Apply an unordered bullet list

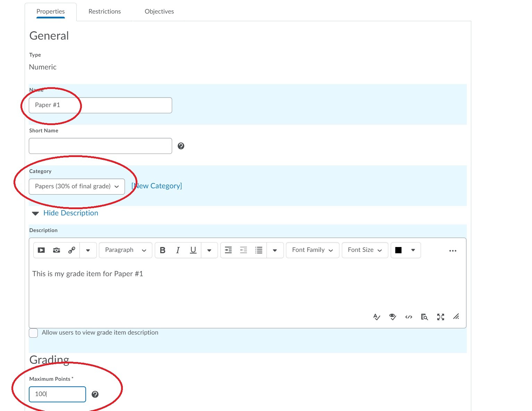coord(259,250)
